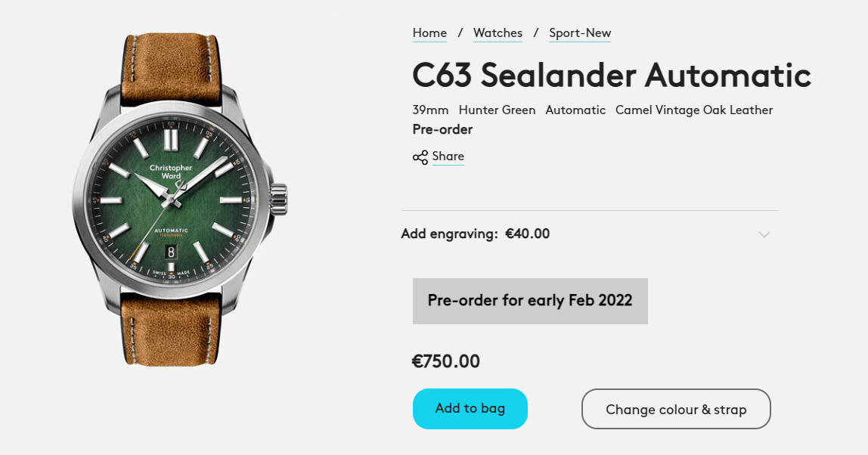Open Change colour & strap options
Image resolution: width=868 pixels, height=455 pixels.
pos(676,409)
